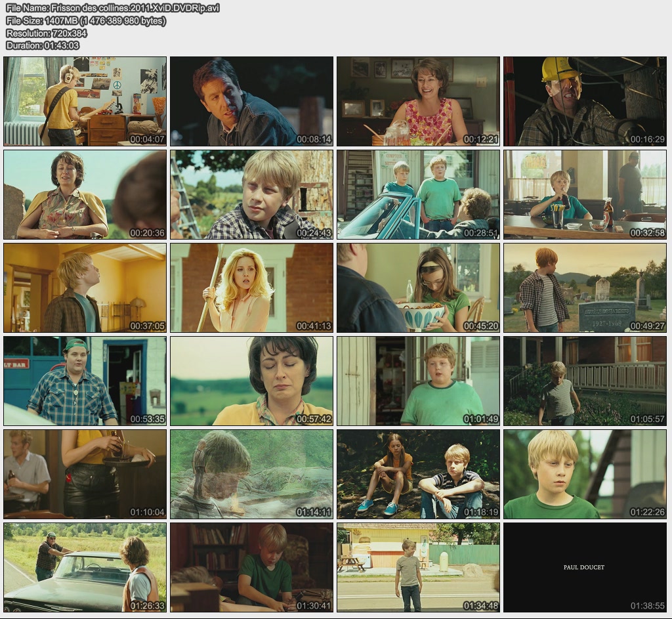Open the black PAUL DOUCET credits frame
Viewport: 672px width, 619px height.
[x=585, y=568]
